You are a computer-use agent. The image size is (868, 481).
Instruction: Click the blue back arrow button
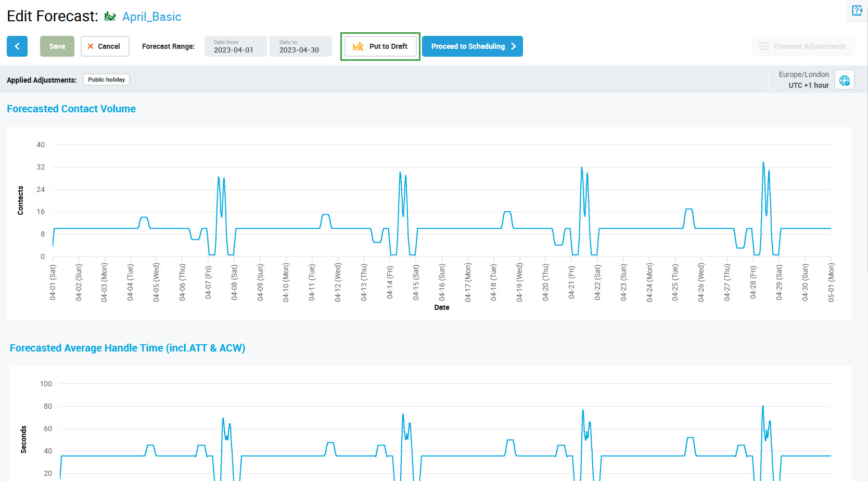click(x=17, y=46)
